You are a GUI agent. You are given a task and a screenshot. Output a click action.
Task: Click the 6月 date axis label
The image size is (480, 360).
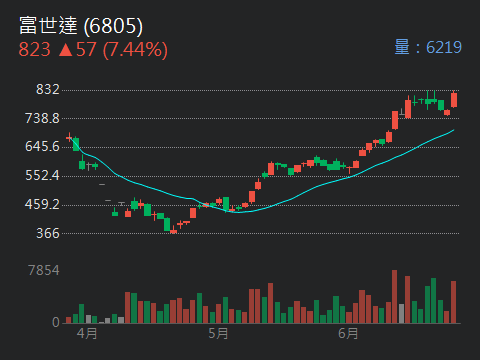(x=348, y=333)
